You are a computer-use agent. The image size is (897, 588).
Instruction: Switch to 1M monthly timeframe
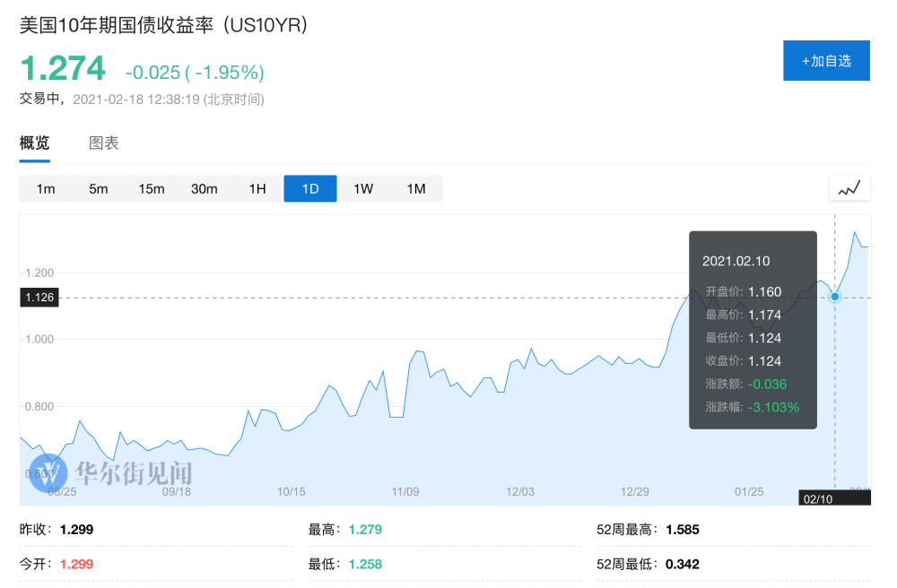[416, 188]
